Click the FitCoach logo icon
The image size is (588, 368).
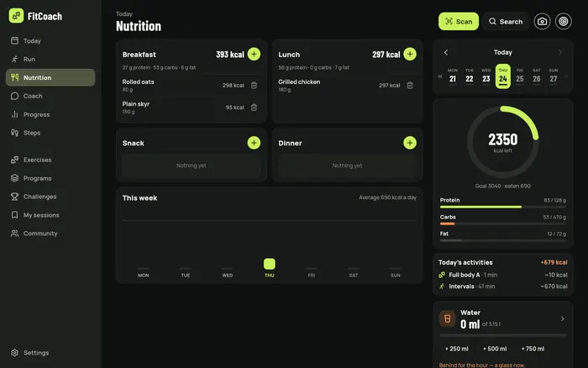click(x=16, y=16)
